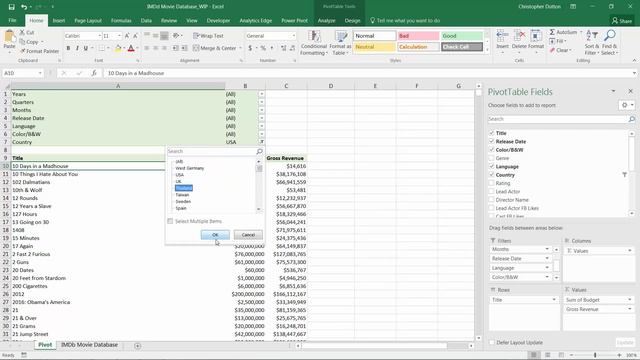640x360 pixels.
Task: Apply the Bad cell style
Action: click(418, 36)
